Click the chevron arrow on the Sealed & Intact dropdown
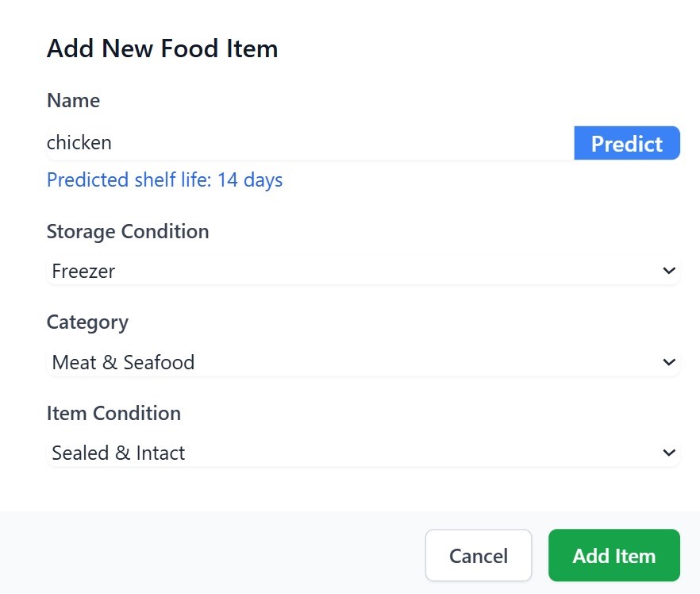700x594 pixels. click(669, 453)
